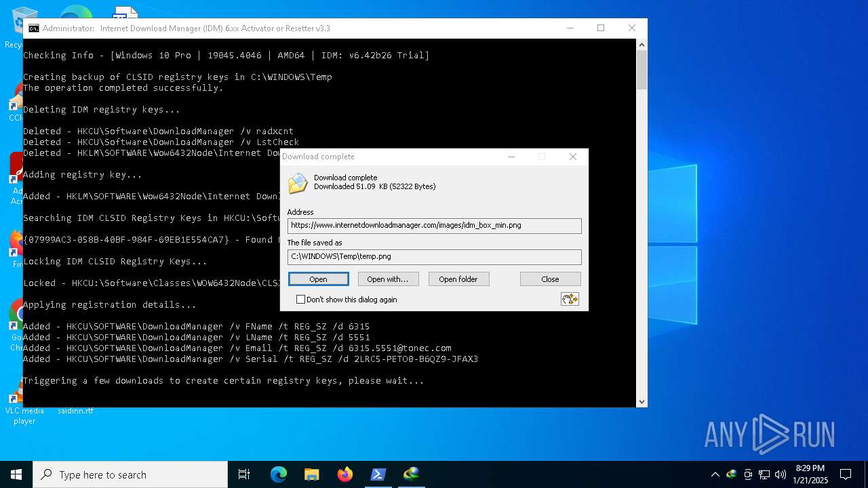Screen dimensions: 868x488
Task: Open the Word document desktop icon
Action: [125, 12]
